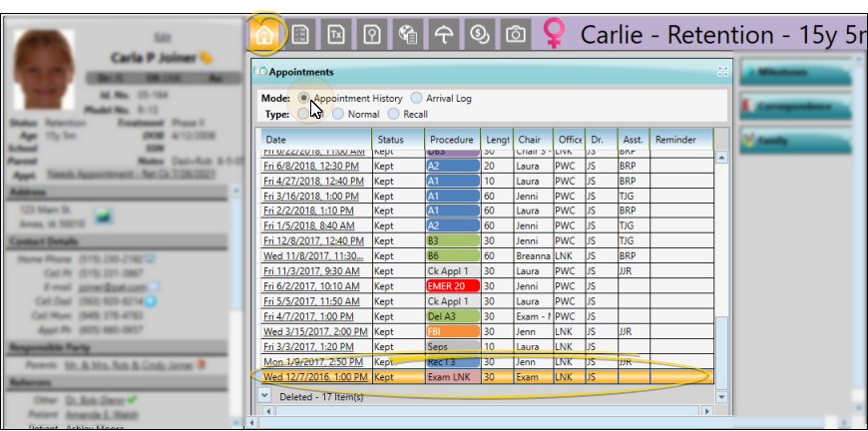Sort by the Length column header
The image size is (868, 431).
click(497, 140)
